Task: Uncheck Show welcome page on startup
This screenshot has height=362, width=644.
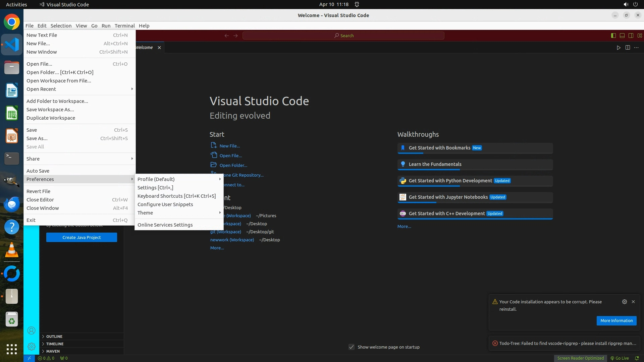Action: click(x=352, y=347)
